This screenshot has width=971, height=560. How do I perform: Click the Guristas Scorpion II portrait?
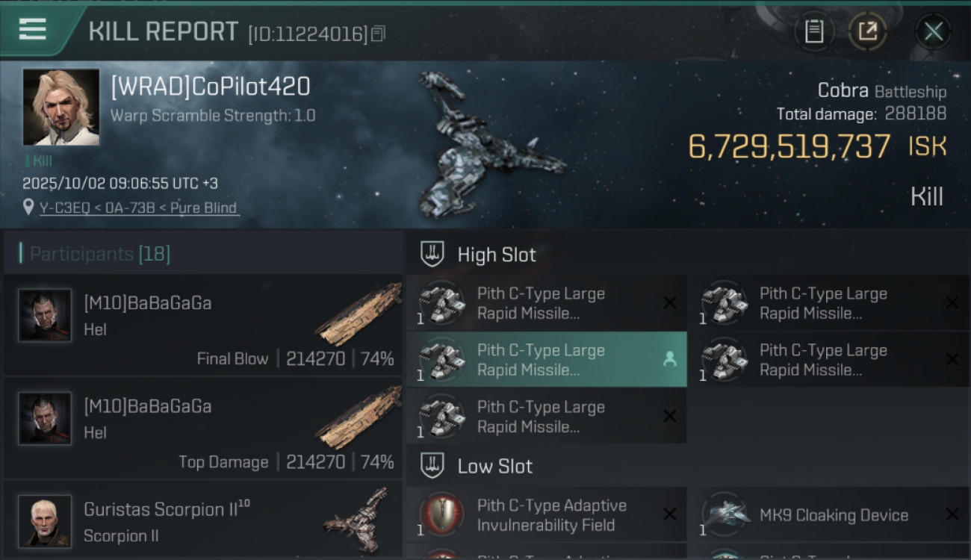click(x=45, y=520)
